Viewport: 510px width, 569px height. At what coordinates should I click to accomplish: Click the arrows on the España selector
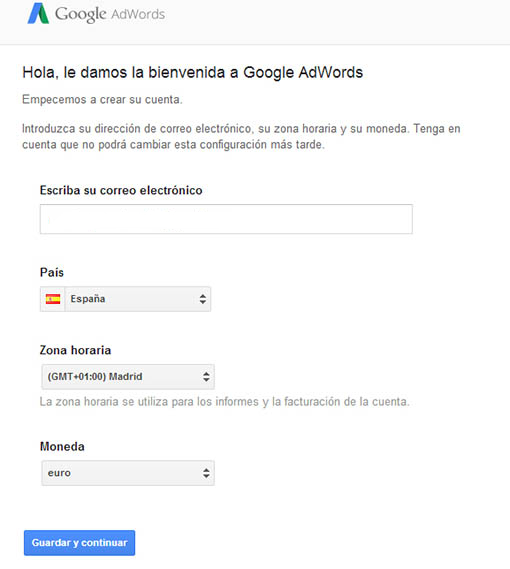tap(203, 299)
